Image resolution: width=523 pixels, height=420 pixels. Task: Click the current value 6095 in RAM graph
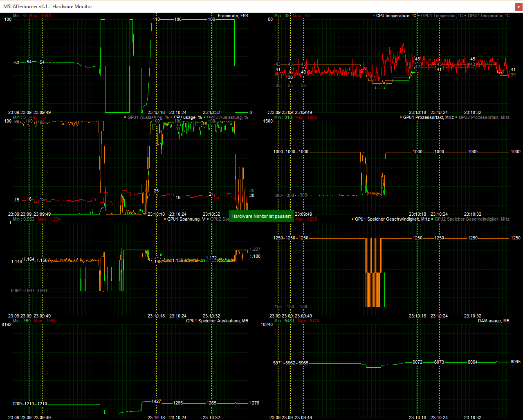[516, 362]
